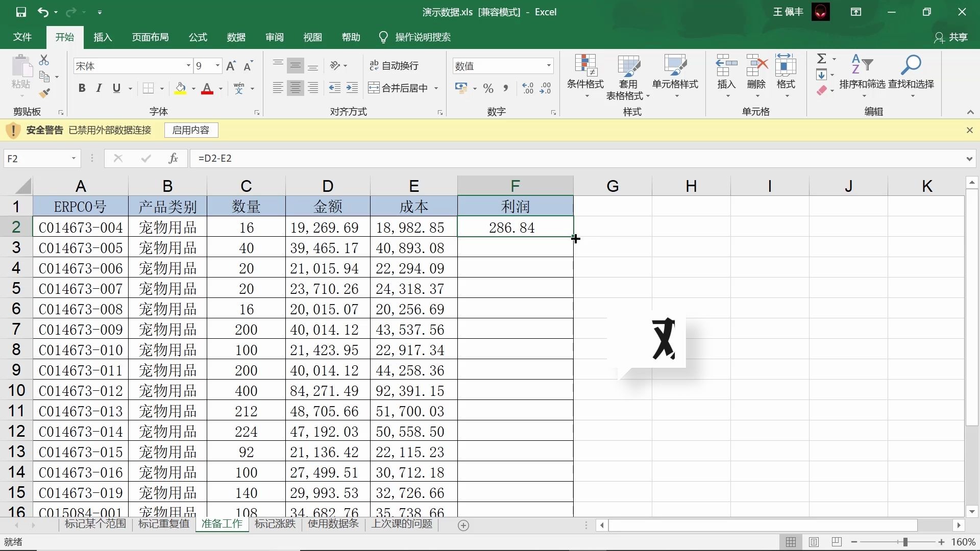This screenshot has height=551, width=980.
Task: Apply the red font color swatch
Action: 207,88
